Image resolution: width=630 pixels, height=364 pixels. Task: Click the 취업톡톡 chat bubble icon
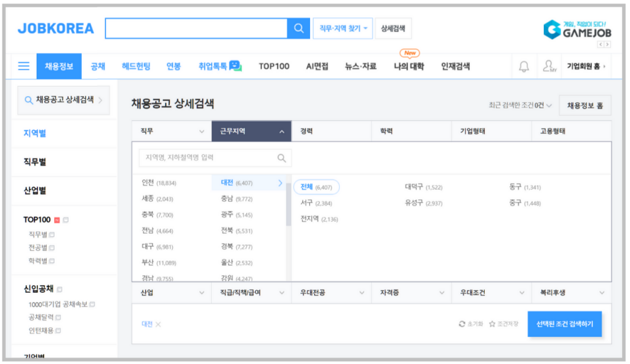click(x=235, y=66)
